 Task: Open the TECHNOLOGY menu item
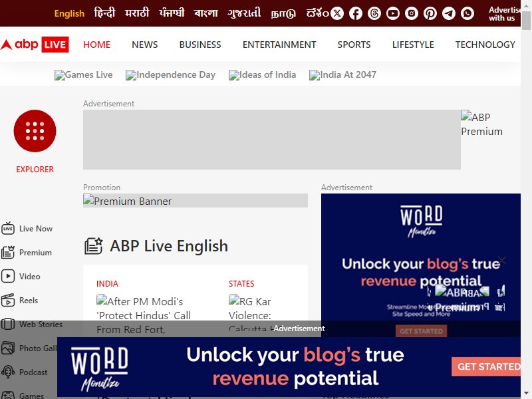point(485,45)
